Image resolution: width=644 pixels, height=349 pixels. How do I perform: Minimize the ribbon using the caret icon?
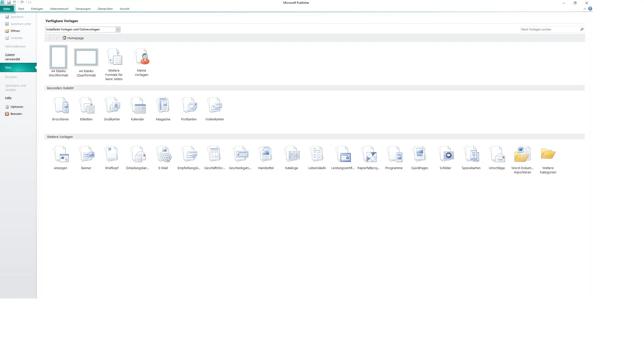click(585, 9)
